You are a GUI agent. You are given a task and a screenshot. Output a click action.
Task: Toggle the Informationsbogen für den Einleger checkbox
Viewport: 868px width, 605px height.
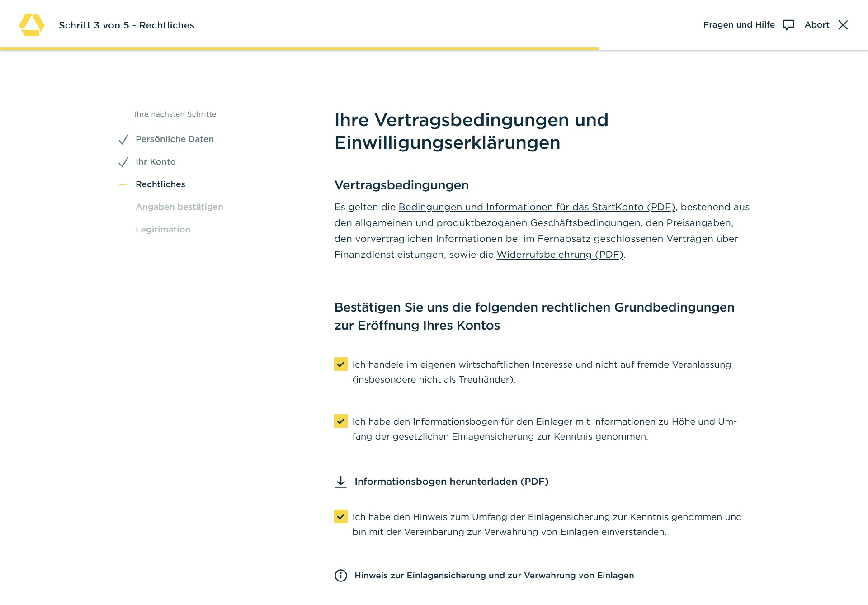[341, 421]
